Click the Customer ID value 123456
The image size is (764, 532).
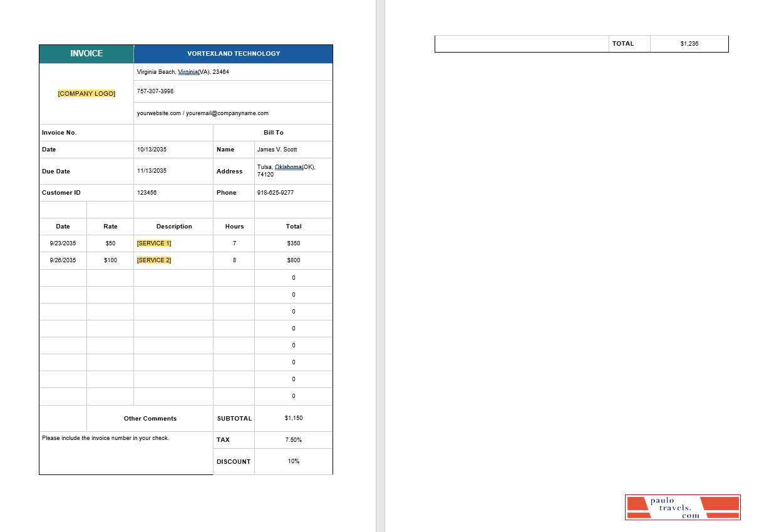[x=147, y=192]
